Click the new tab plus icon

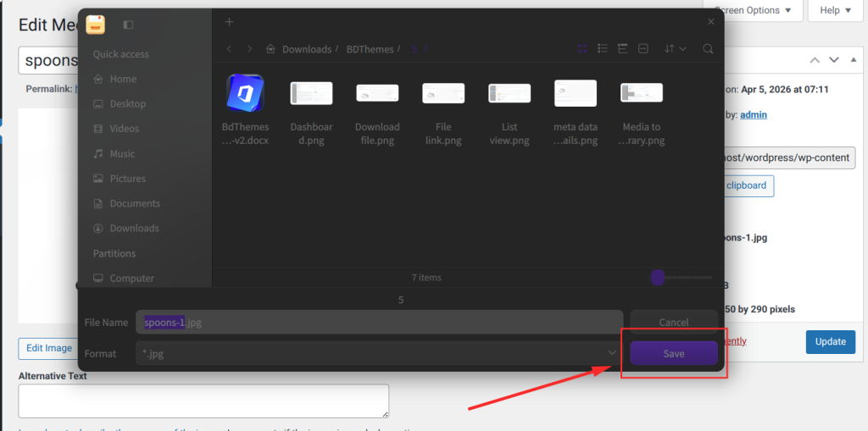pyautogui.click(x=229, y=22)
